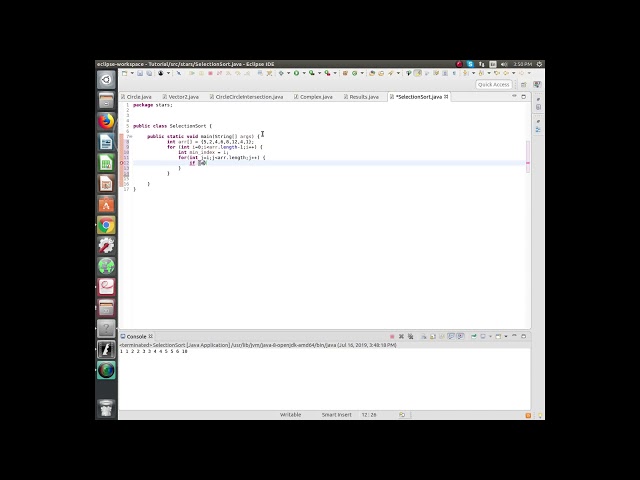Viewport: 640px width, 480px height.
Task: Click error marker on line 12
Action: click(122, 162)
